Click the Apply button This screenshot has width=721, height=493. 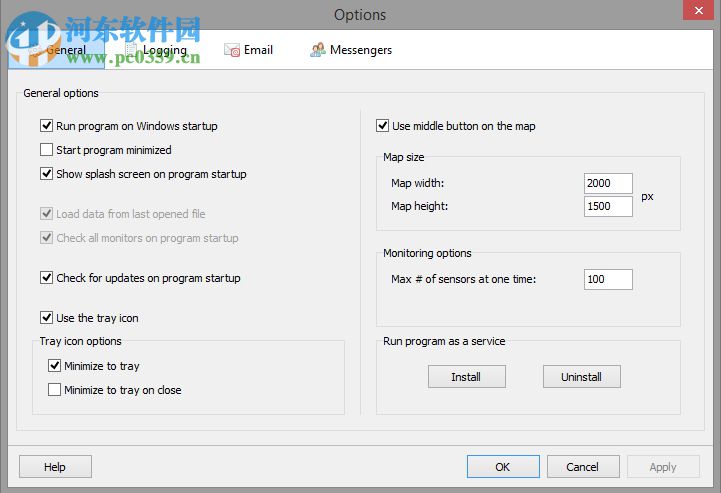point(663,467)
